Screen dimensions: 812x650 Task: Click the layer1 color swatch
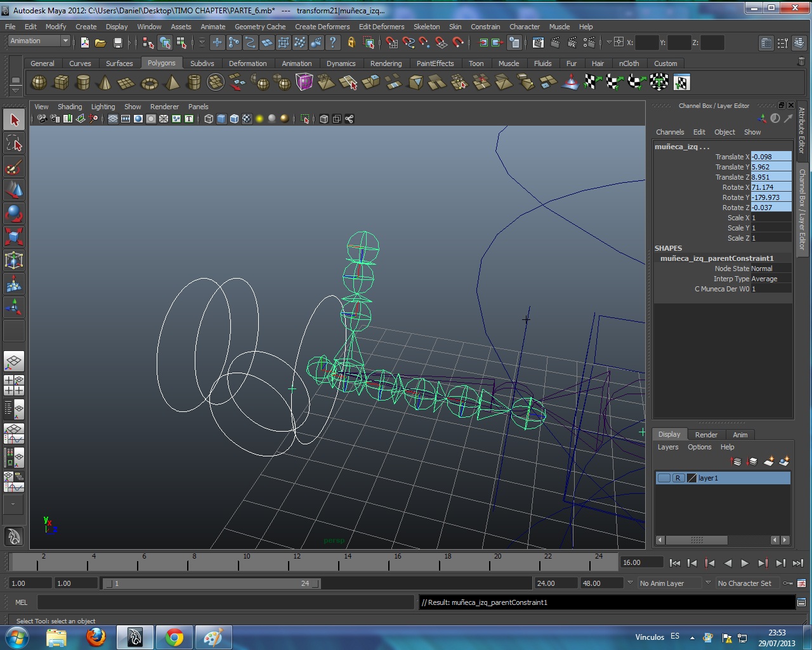click(691, 478)
